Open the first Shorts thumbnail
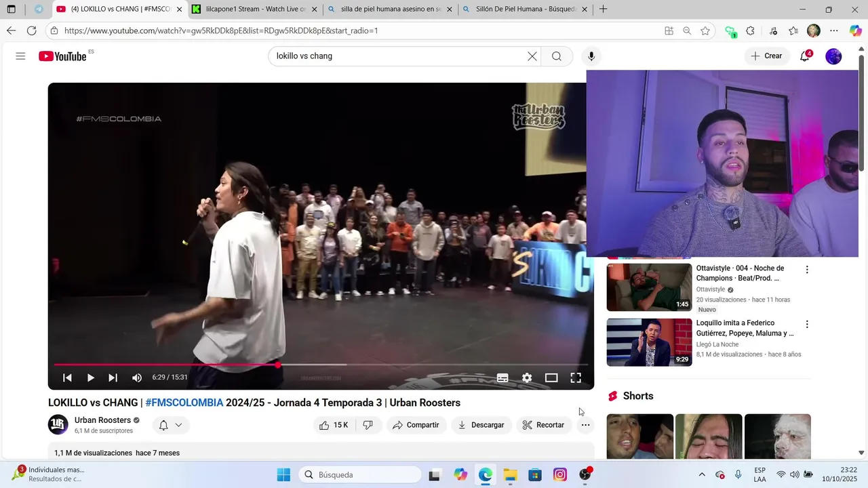Viewport: 868px width, 488px height. pyautogui.click(x=639, y=436)
